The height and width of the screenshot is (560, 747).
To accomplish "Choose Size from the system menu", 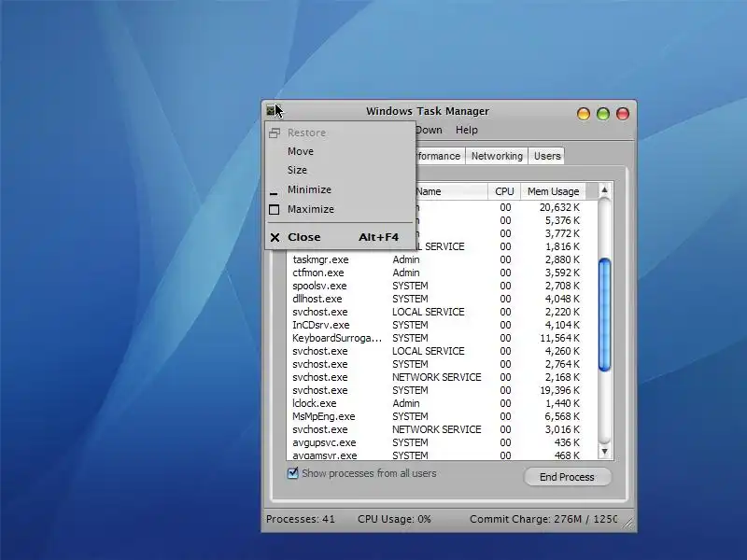I will pos(340,170).
